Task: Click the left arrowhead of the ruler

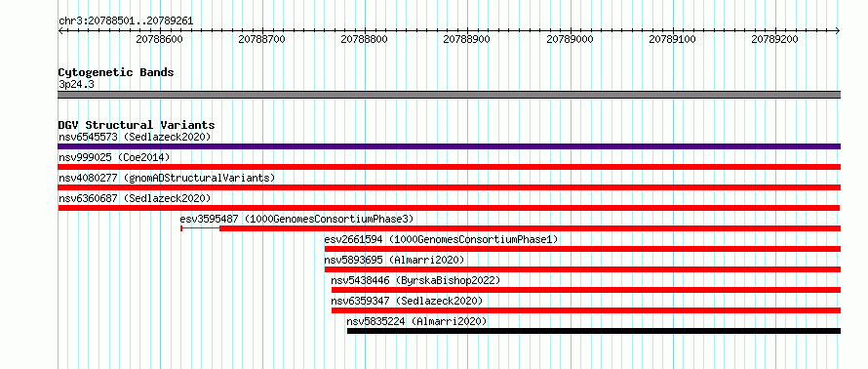Action: coord(60,31)
